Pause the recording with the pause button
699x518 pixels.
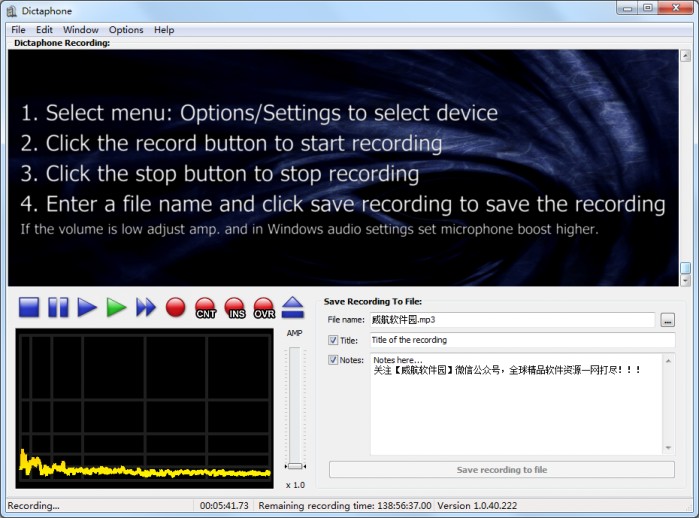58,308
